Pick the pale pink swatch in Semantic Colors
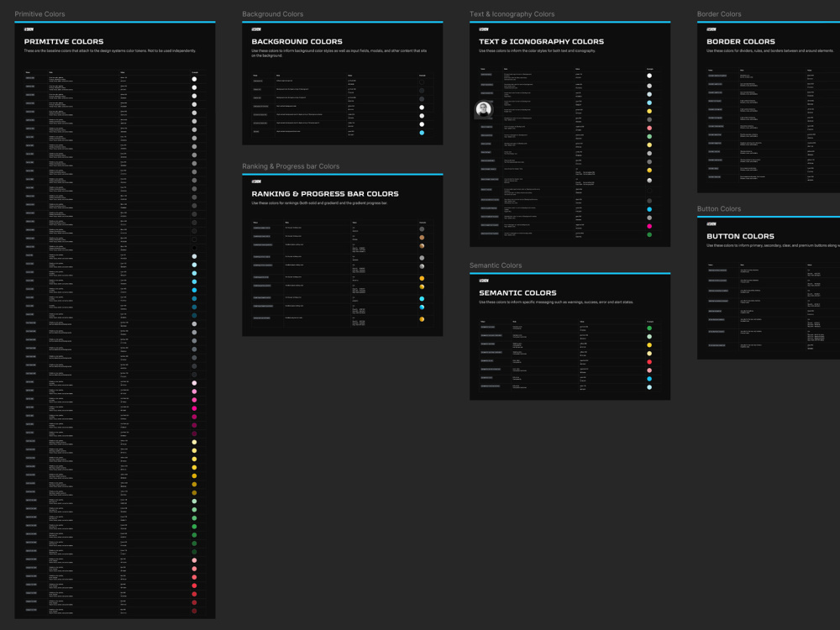This screenshot has height=630, width=840. coord(649,370)
